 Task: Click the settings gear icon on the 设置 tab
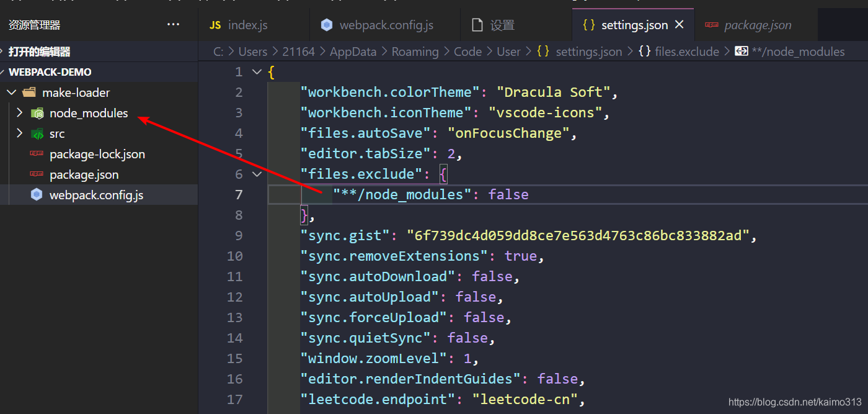tap(478, 25)
